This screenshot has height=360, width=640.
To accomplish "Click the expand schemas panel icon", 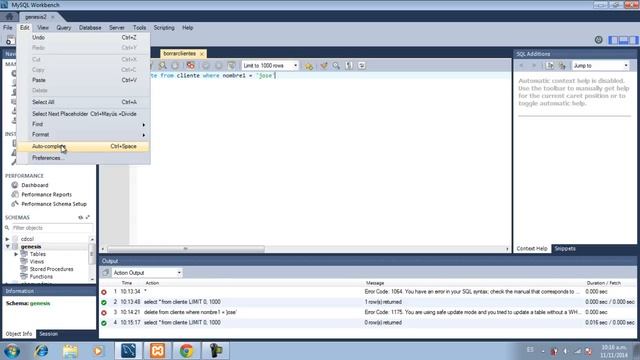I will [x=88, y=218].
